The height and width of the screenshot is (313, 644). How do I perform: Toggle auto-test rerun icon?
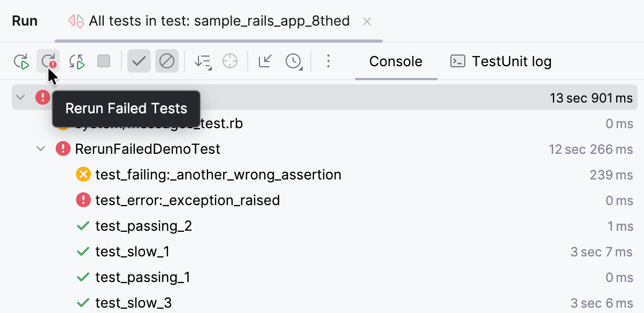point(77,61)
